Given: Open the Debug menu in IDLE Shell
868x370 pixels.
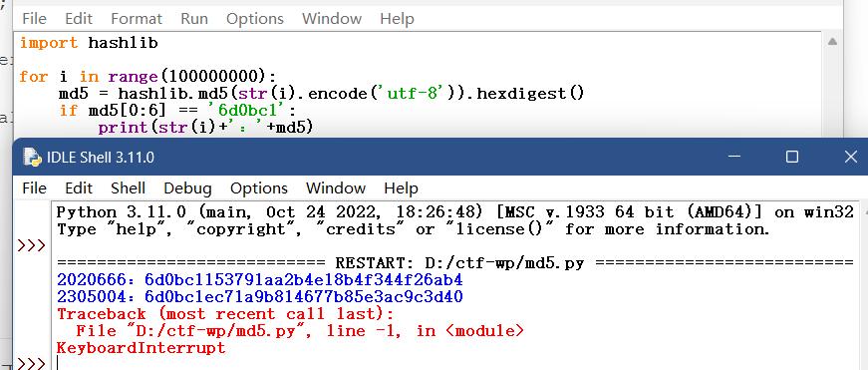Looking at the screenshot, I should tap(187, 188).
